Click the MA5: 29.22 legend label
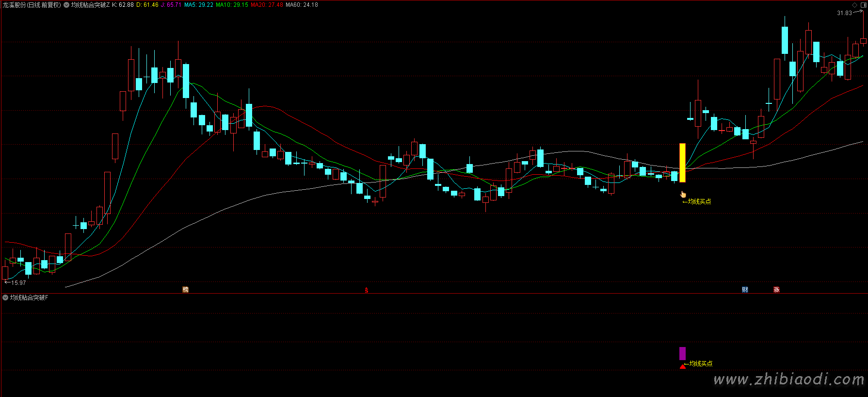 coord(198,5)
